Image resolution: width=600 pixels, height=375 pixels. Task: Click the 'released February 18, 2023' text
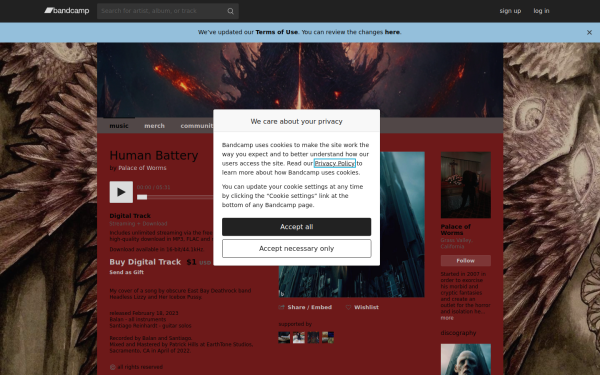pyautogui.click(x=144, y=313)
